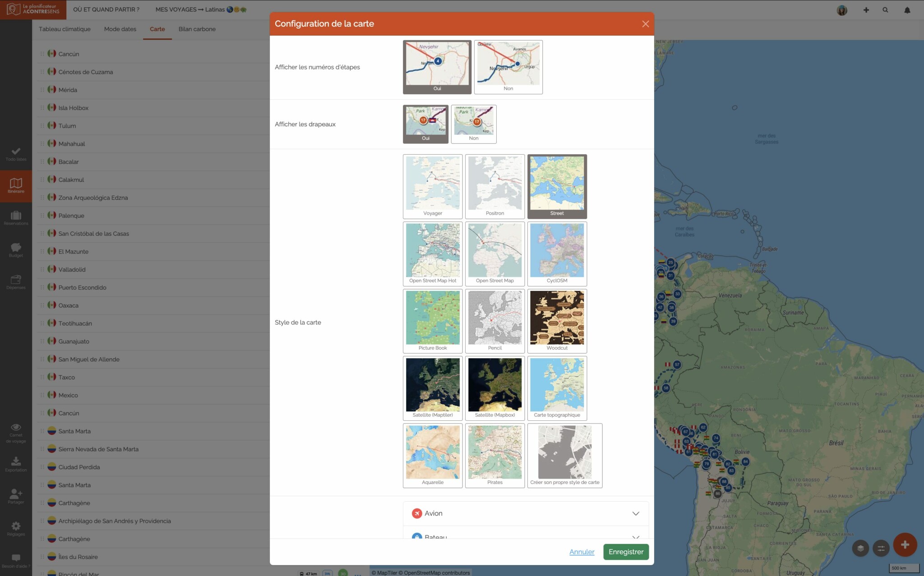The image size is (924, 576).
Task: Click the user avatar in top bar
Action: click(842, 10)
